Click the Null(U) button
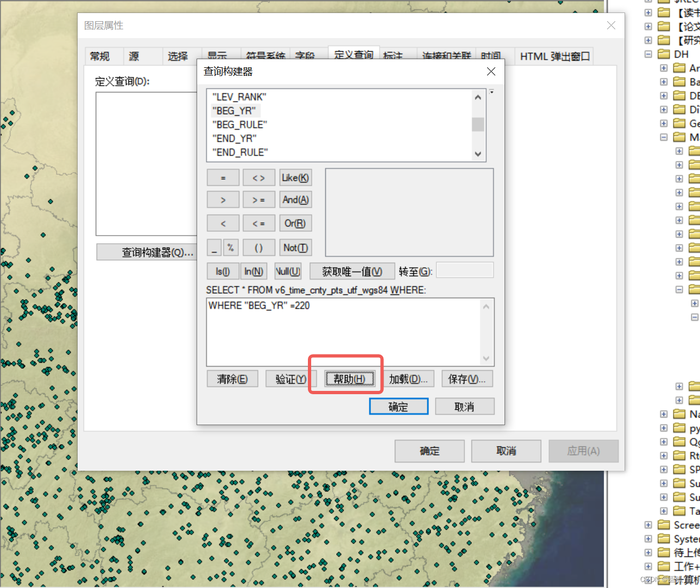The width and height of the screenshot is (700, 588). click(x=288, y=271)
